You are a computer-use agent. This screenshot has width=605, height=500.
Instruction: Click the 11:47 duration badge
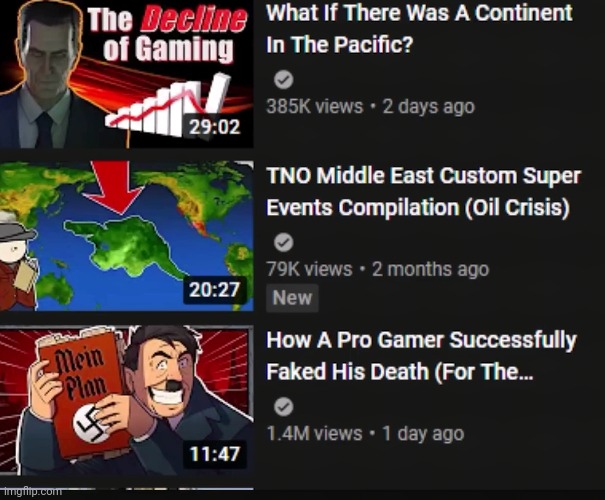click(215, 454)
